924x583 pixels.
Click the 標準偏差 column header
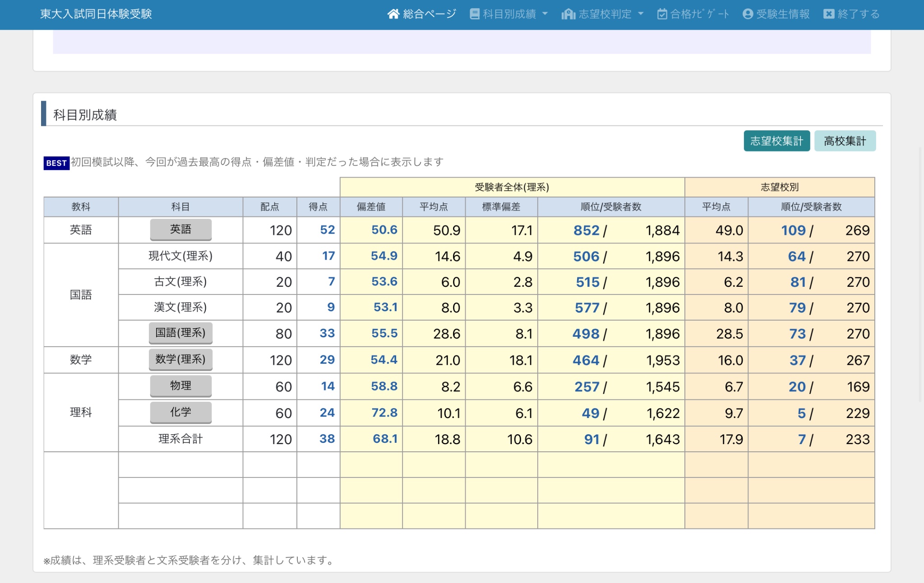[501, 207]
